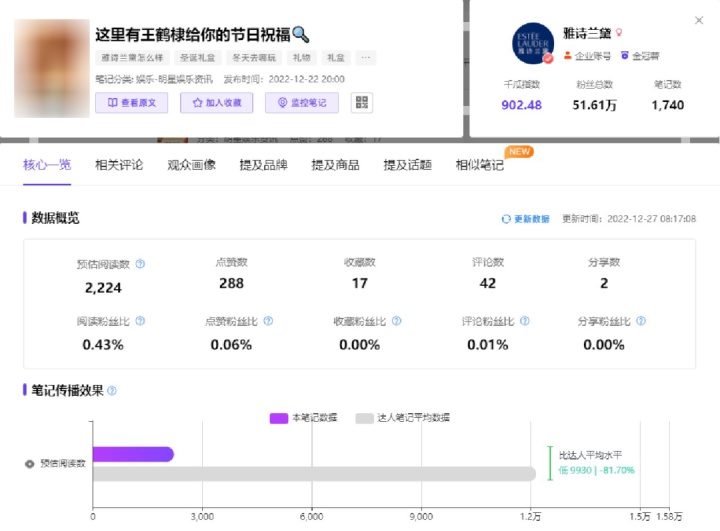Viewport: 720px width, 531px height.
Task: Select the 核心一览 tab
Action: (47, 165)
